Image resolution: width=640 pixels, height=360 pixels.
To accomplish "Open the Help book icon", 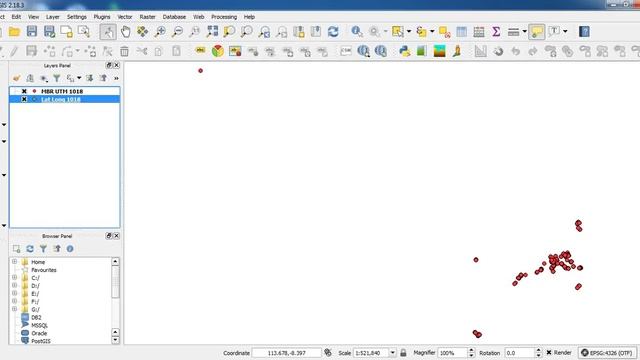I will [584, 32].
